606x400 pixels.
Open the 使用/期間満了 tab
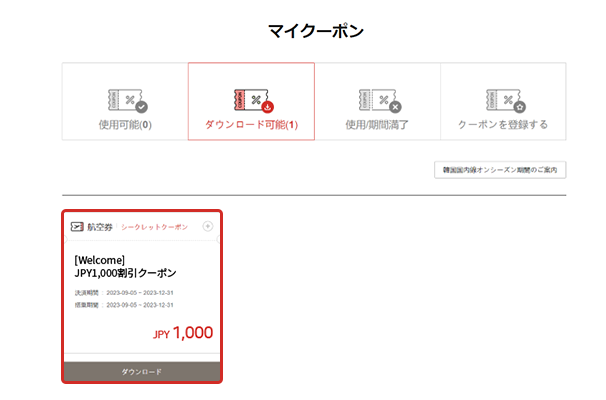tap(377, 126)
